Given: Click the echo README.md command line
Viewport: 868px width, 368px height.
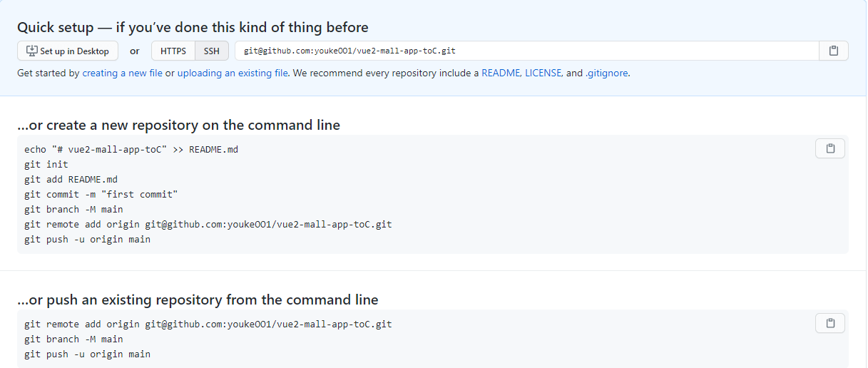Looking at the screenshot, I should pyautogui.click(x=131, y=149).
